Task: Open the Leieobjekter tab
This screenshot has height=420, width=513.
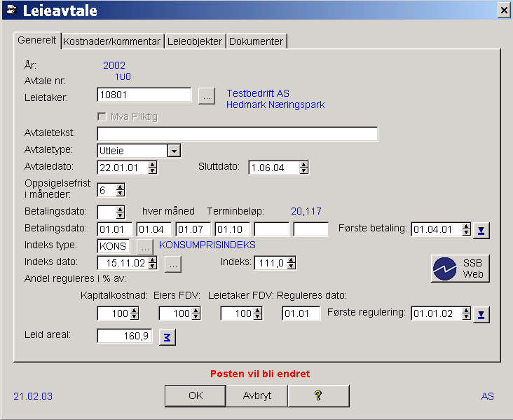Action: point(195,41)
